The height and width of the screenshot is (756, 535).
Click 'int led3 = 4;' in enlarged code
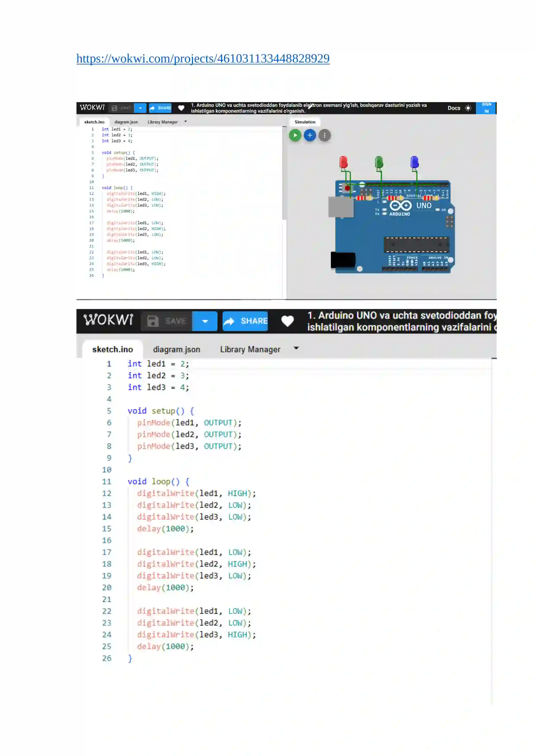pyautogui.click(x=158, y=387)
